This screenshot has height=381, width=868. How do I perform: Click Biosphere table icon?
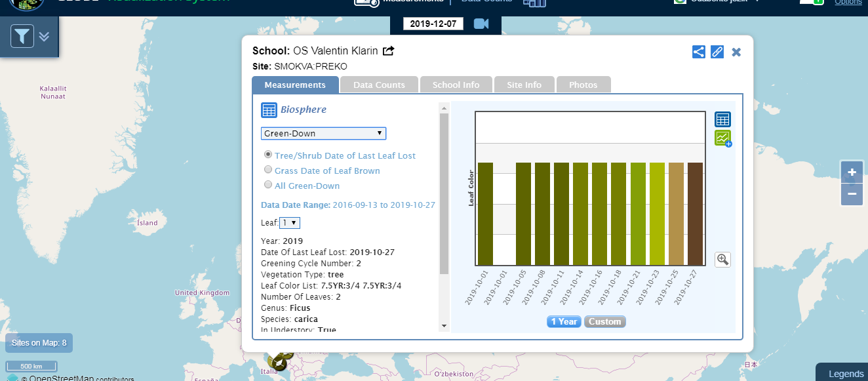tap(269, 110)
